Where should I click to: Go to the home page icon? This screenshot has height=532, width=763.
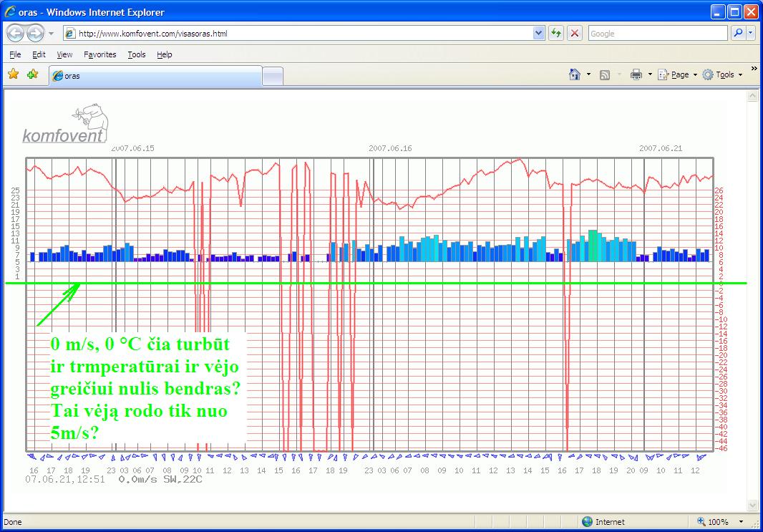pyautogui.click(x=575, y=74)
